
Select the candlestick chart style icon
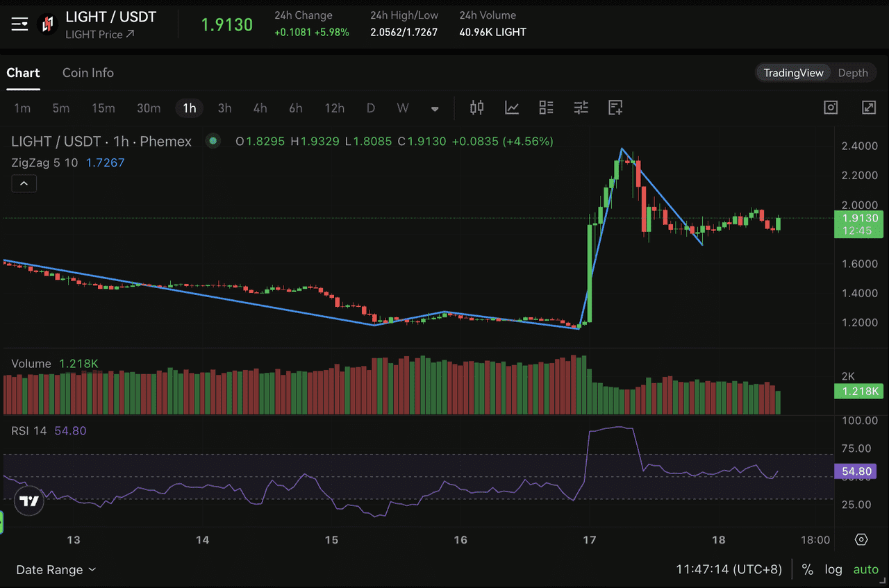(x=476, y=108)
